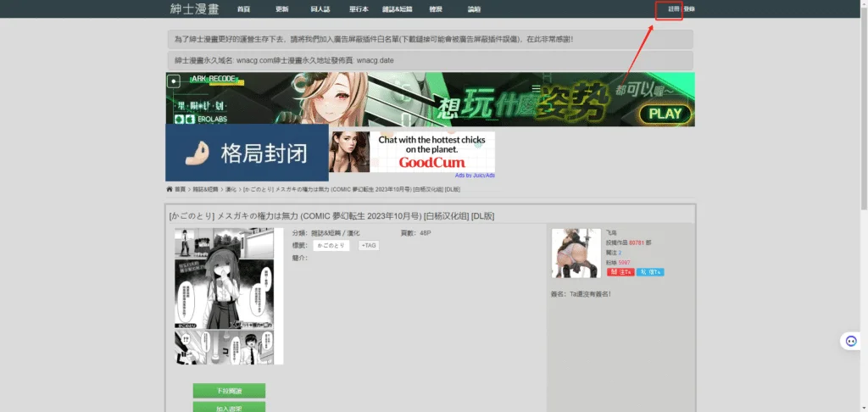
Task: Click the hamburger lines icon in banner
Action: pyautogui.click(x=536, y=88)
